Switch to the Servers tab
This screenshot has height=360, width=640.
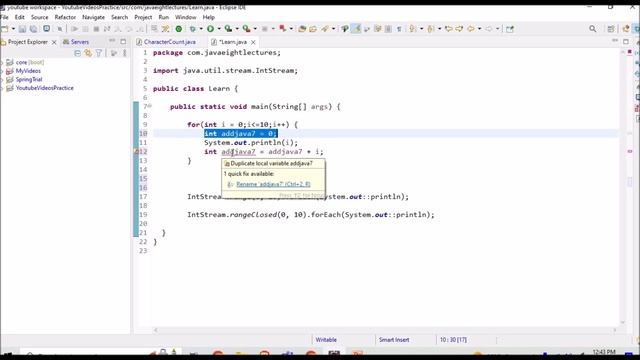click(76, 42)
